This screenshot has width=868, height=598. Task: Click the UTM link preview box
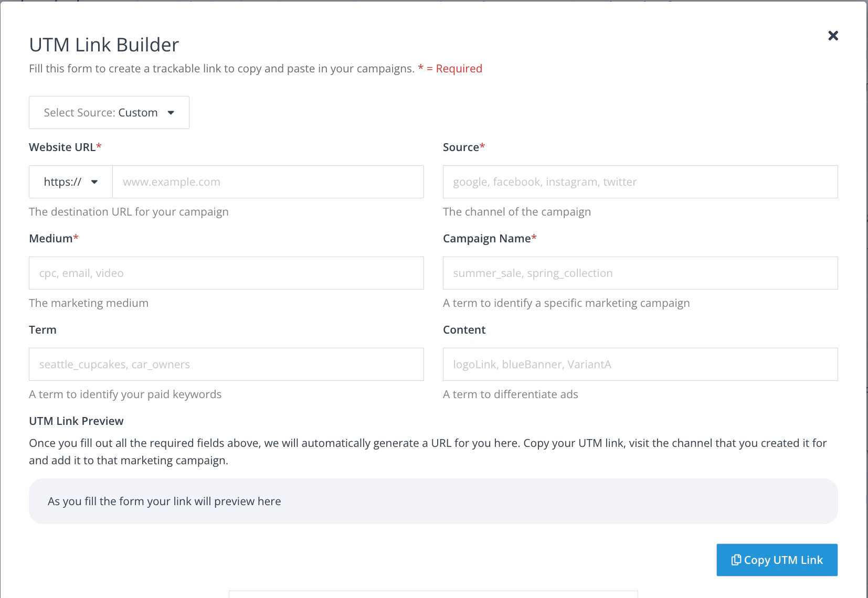[433, 501]
